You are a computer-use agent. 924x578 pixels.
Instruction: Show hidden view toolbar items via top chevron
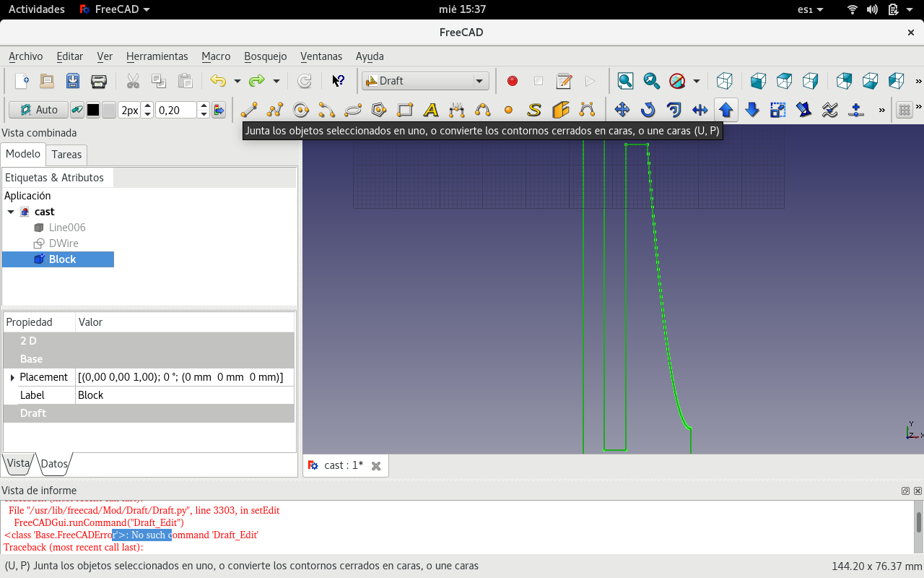[918, 81]
